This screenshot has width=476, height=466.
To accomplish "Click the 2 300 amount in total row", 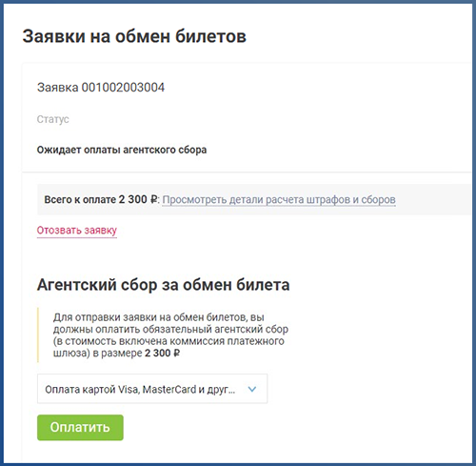I will tap(132, 199).
